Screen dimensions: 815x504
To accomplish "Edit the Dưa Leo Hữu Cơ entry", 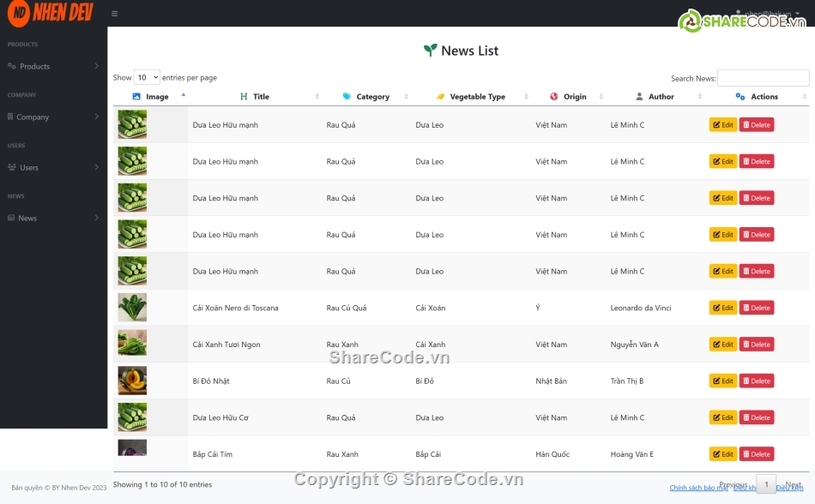I will (723, 417).
